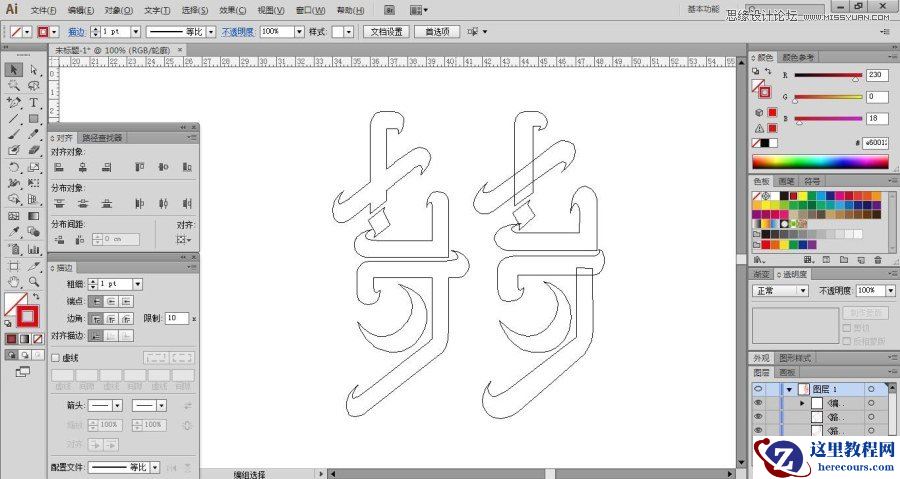
Task: Activate the Hand tool
Action: tap(14, 282)
